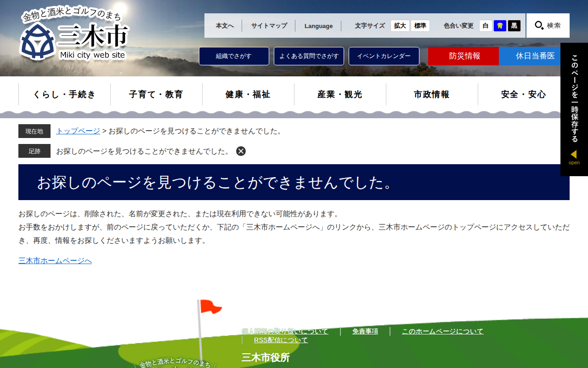Open the 安全・安心 menu
588x368 pixels.
pos(524,94)
